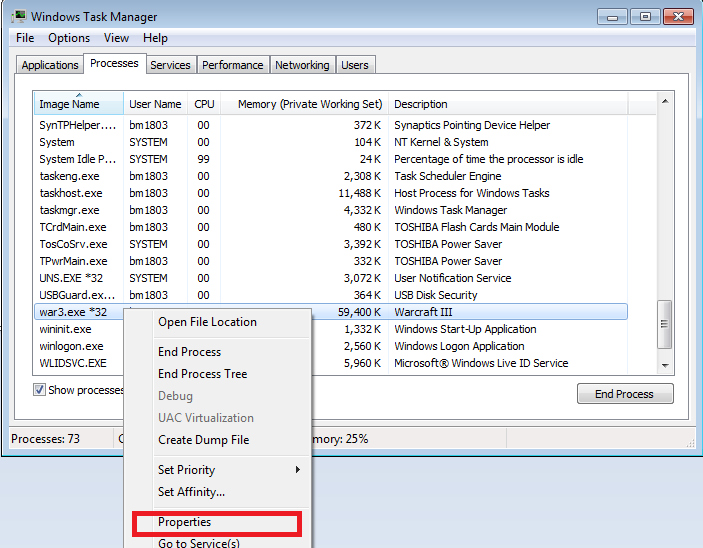The image size is (703, 548).
Task: Sort by the CPU column header
Action: [x=204, y=104]
